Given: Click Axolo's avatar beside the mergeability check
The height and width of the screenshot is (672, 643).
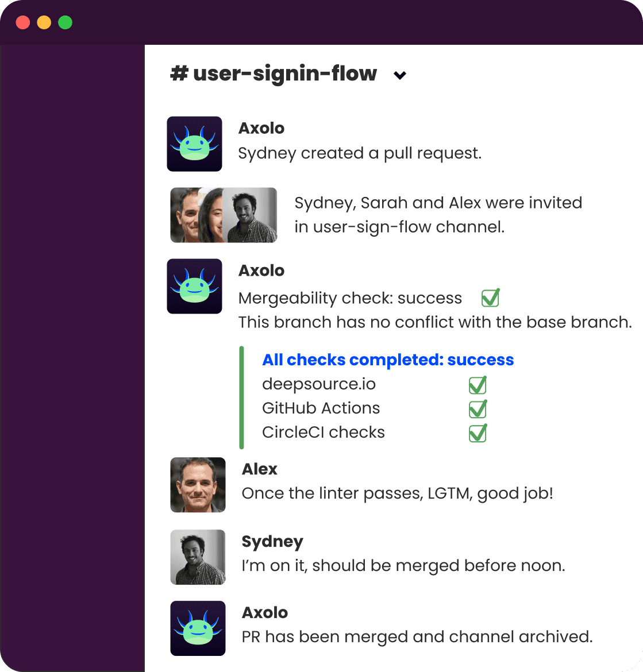Looking at the screenshot, I should (x=194, y=286).
